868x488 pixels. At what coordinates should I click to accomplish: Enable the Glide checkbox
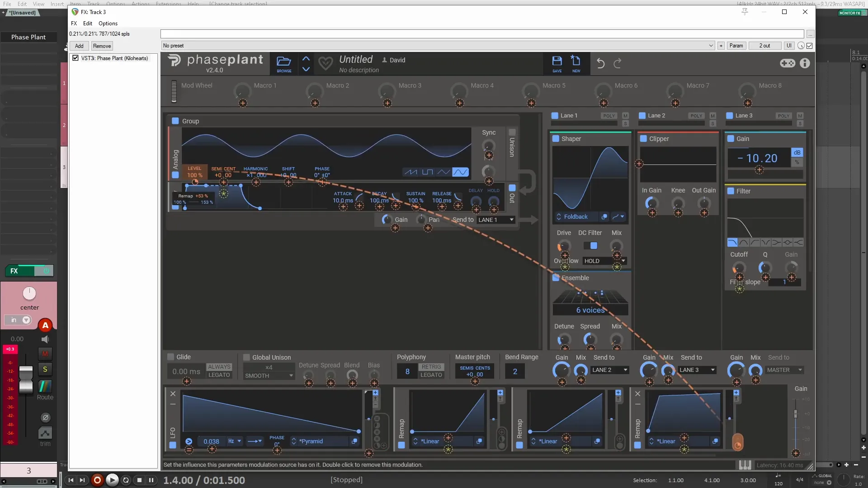click(x=171, y=357)
